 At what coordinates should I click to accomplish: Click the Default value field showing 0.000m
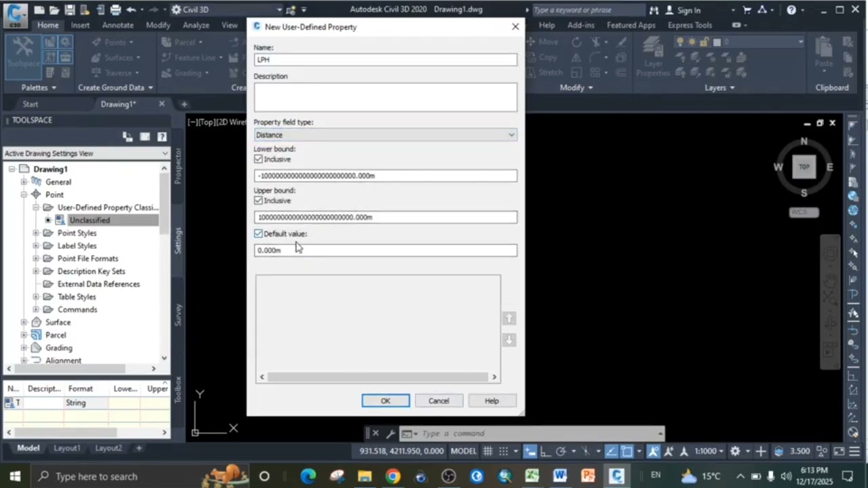385,250
